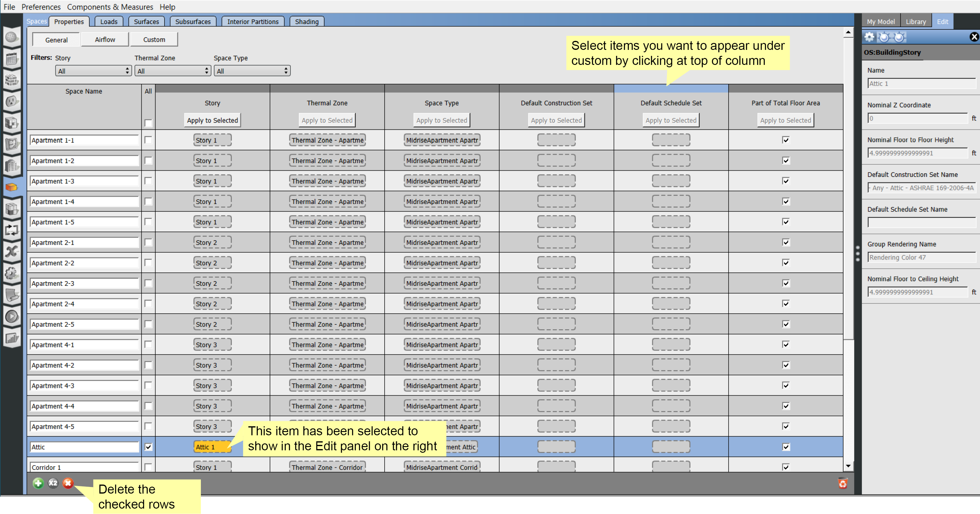Run the simulation using the play icon

(11, 316)
